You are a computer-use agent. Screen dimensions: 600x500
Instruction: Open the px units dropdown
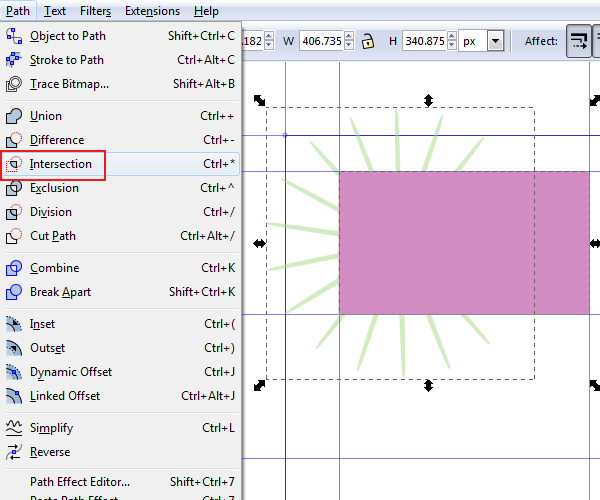point(496,41)
